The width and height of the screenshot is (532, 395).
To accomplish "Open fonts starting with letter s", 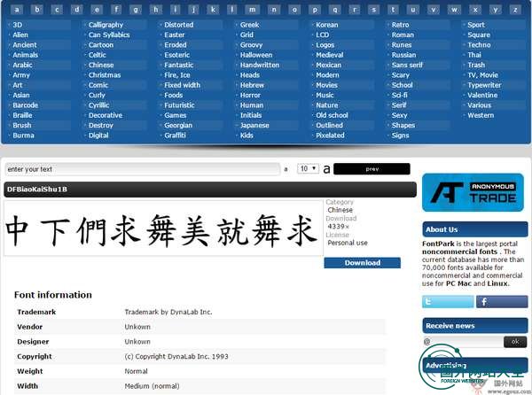I will point(374,10).
